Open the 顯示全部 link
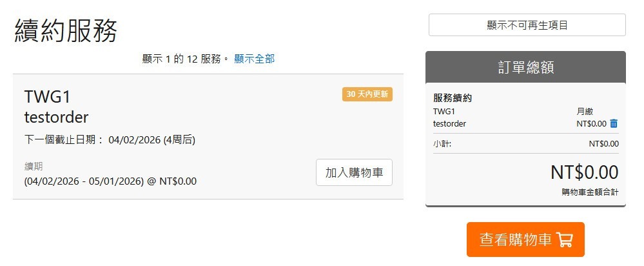Image resolution: width=644 pixels, height=266 pixels. tap(254, 59)
